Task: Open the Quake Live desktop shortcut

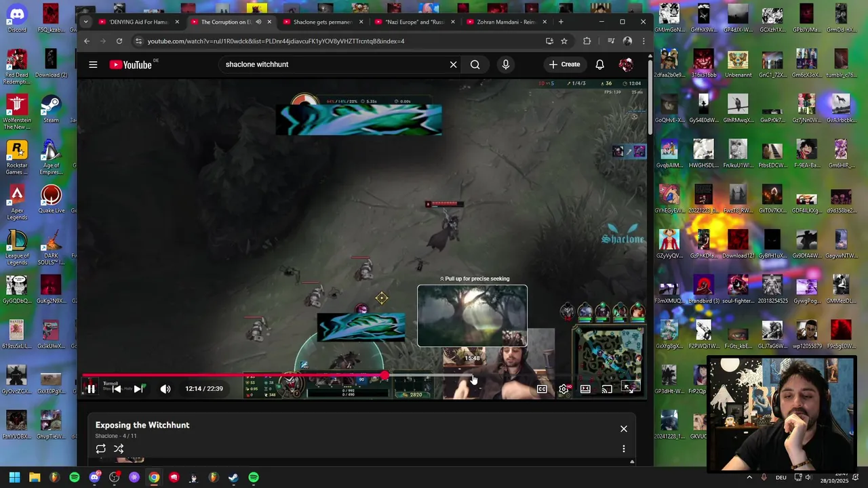Action: coord(51,199)
